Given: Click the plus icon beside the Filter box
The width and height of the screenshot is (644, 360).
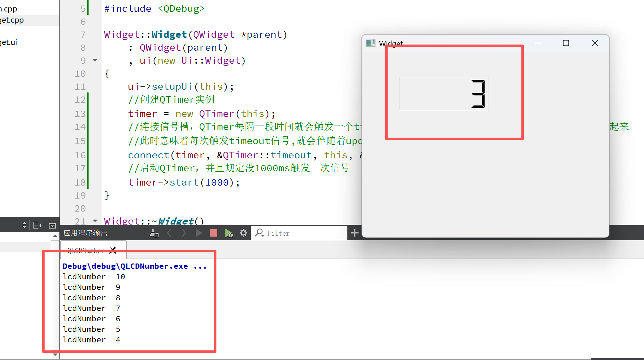Looking at the screenshot, I should 355,233.
